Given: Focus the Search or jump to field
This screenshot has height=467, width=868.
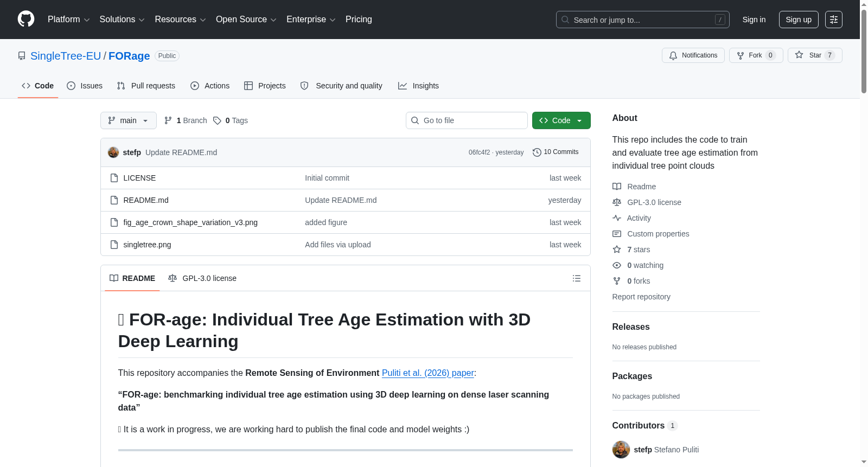Looking at the screenshot, I should coord(642,20).
